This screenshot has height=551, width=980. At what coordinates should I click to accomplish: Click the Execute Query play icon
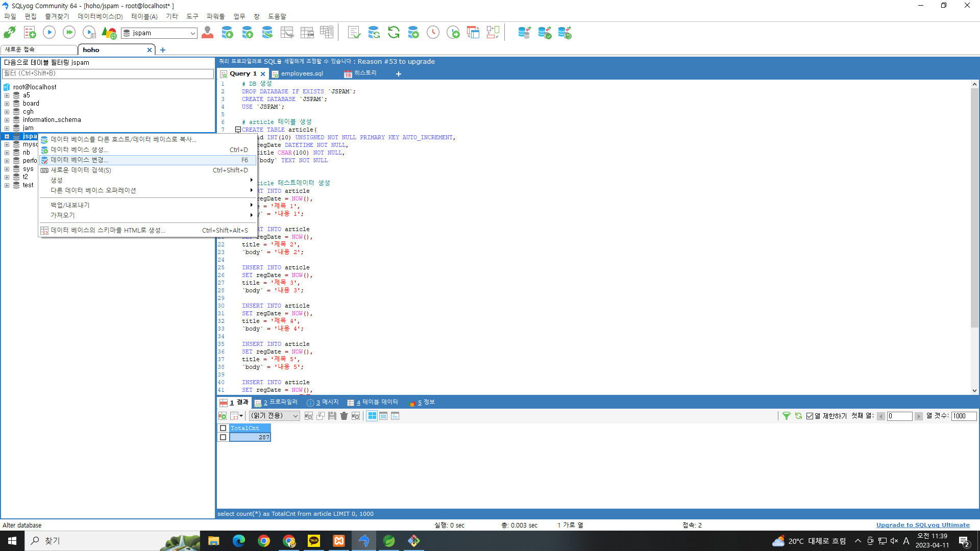click(49, 33)
